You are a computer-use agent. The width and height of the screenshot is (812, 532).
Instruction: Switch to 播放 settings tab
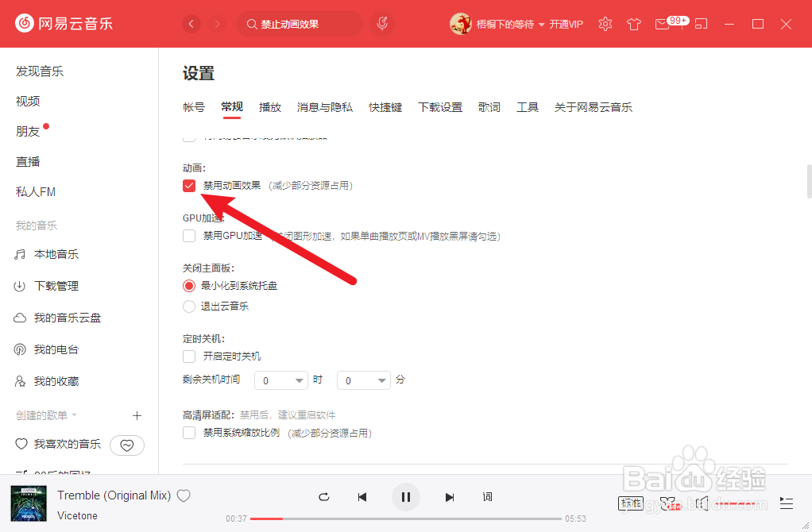pos(270,107)
